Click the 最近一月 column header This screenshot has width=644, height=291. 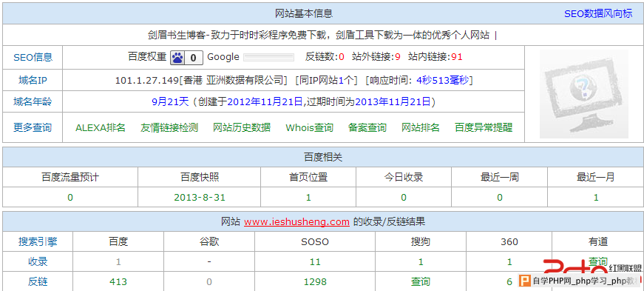(x=596, y=178)
